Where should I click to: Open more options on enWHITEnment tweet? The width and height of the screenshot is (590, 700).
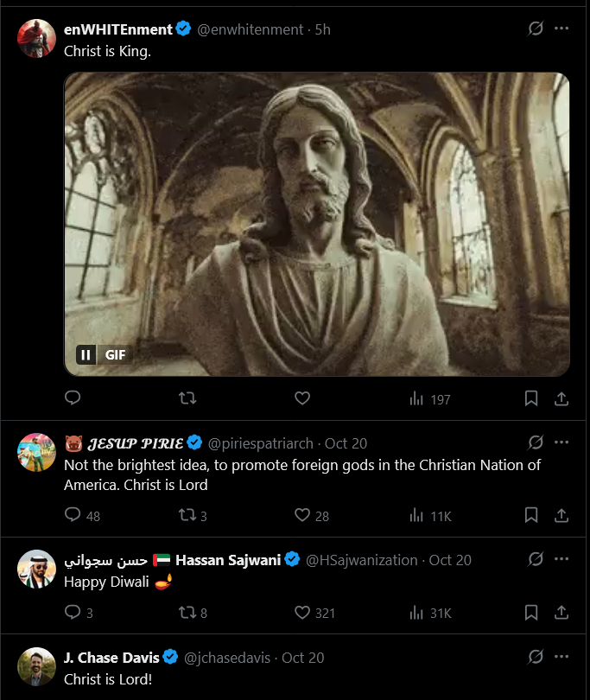coord(561,29)
